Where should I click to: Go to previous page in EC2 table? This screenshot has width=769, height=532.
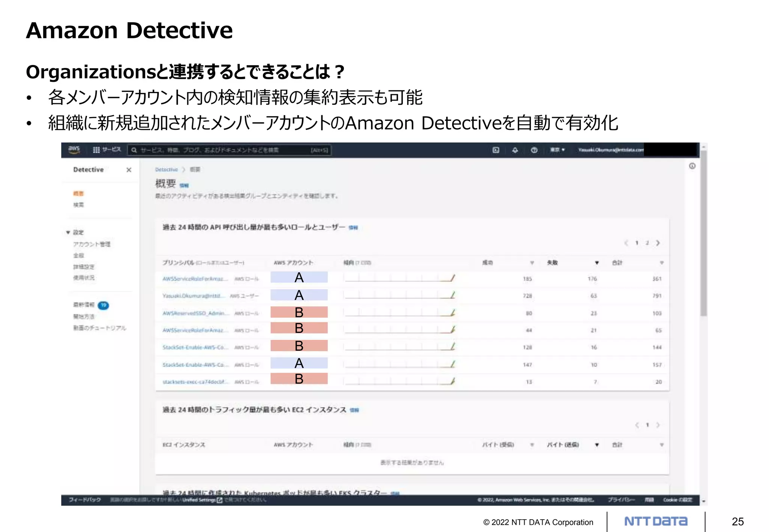[637, 425]
